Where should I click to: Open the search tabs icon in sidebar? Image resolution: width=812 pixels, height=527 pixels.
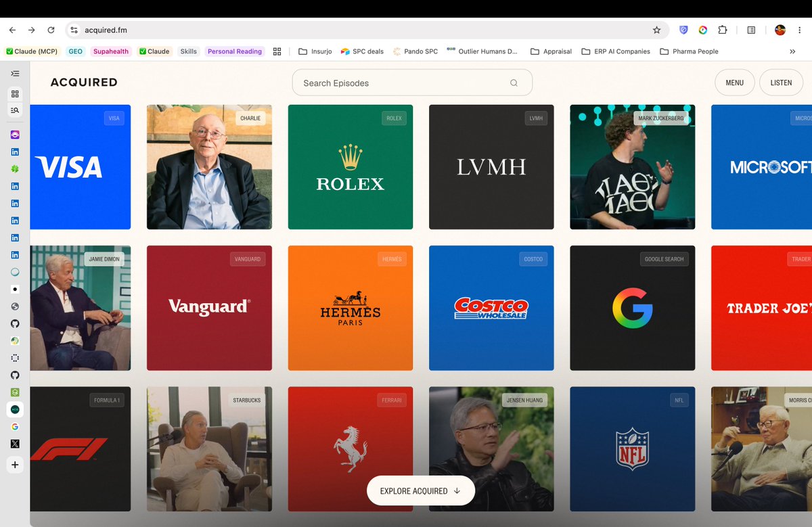pos(15,110)
